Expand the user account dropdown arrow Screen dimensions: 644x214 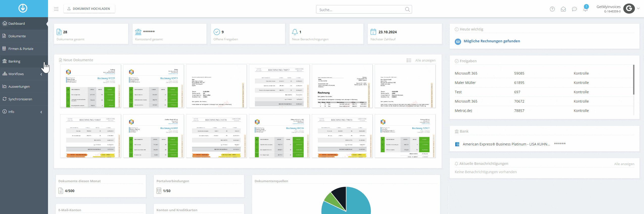pyautogui.click(x=638, y=8)
